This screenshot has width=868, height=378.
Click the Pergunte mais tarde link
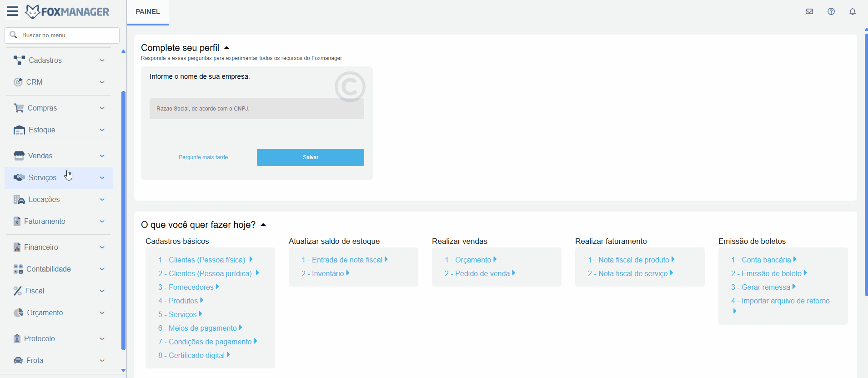tap(203, 157)
